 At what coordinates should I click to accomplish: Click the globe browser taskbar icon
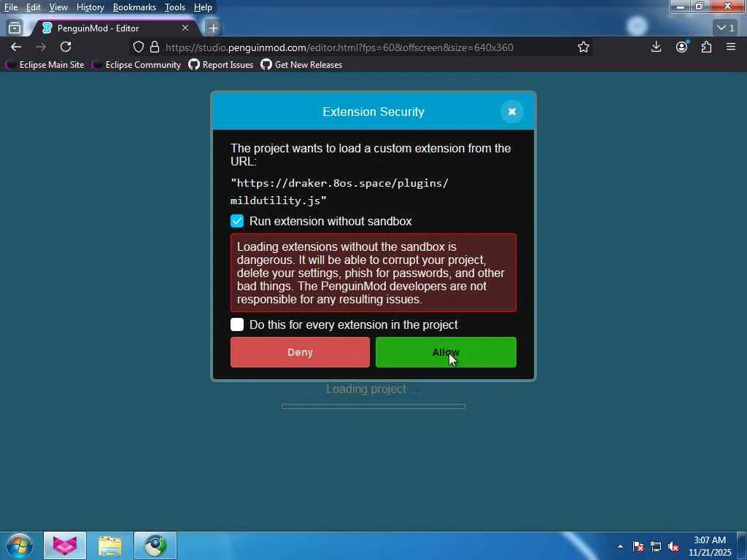(155, 545)
